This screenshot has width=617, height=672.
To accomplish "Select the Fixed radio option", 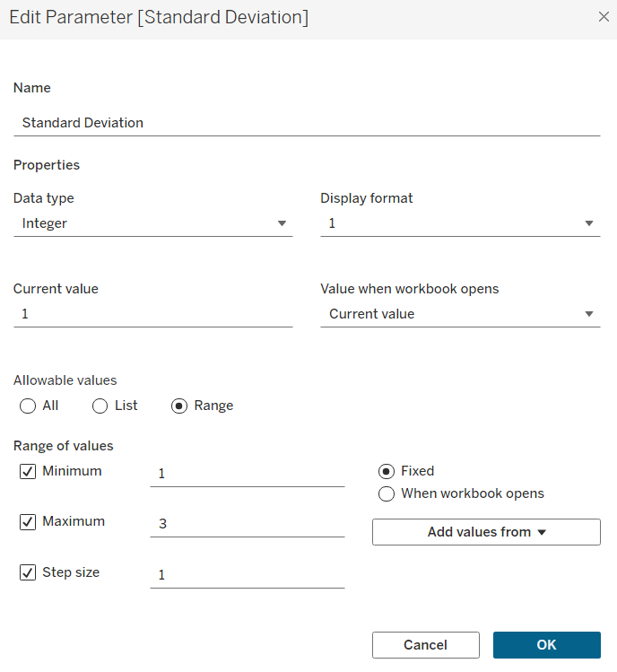I will [x=387, y=471].
